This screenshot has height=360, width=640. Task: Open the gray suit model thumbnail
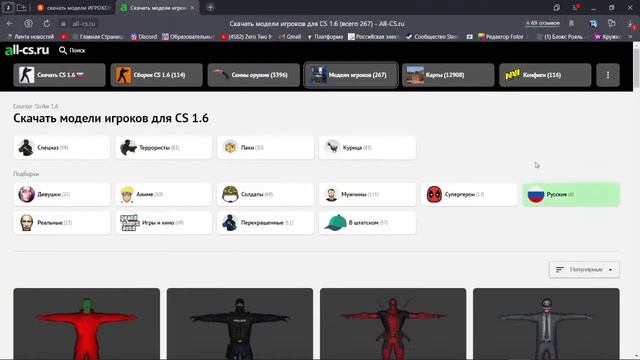tap(546, 324)
